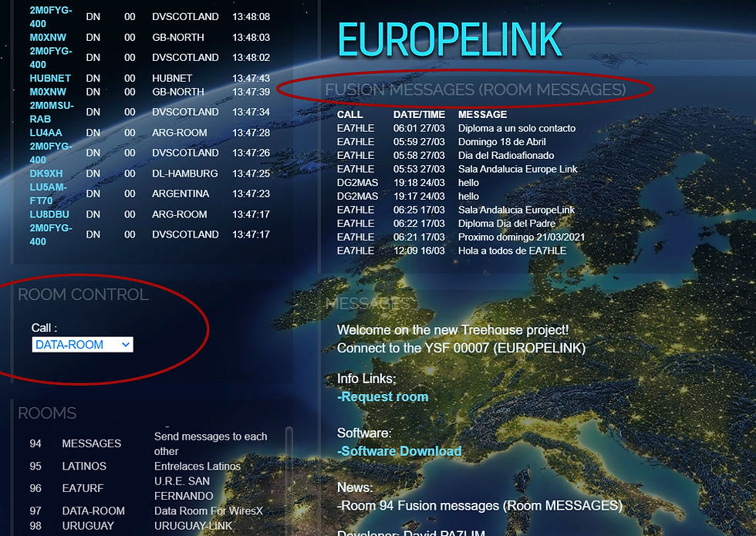Click the EUROPELINK title
The height and width of the screenshot is (536, 756).
click(450, 39)
